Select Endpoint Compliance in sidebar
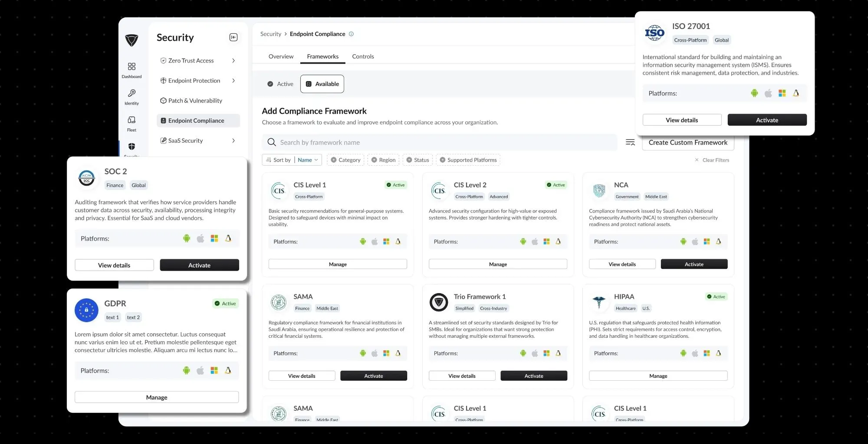The image size is (868, 444). 198,121
